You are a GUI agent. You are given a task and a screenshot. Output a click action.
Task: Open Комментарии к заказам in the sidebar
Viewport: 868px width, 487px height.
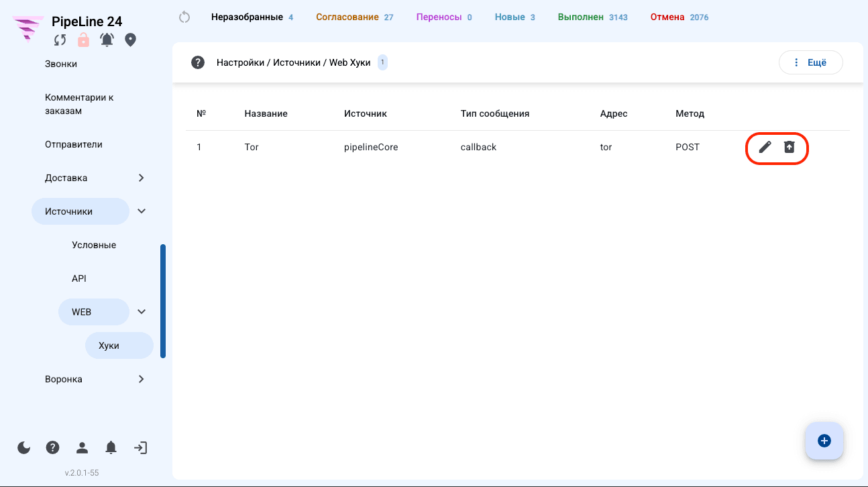(79, 104)
